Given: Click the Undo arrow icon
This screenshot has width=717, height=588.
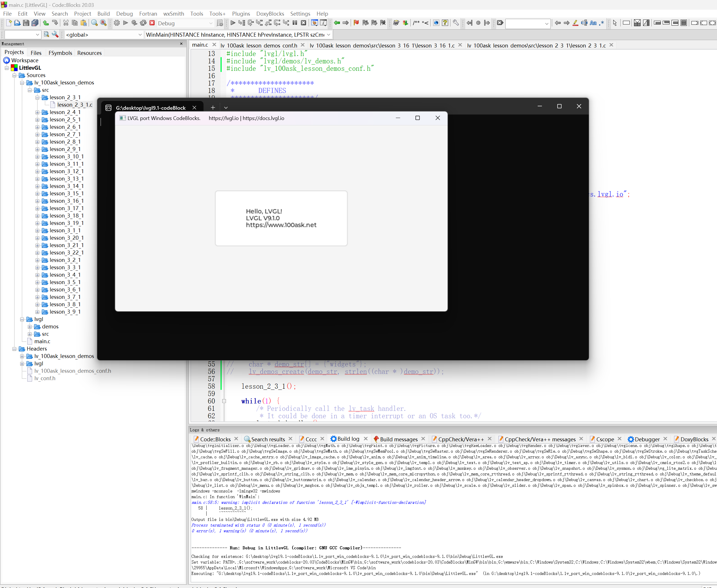Looking at the screenshot, I should tap(46, 23).
